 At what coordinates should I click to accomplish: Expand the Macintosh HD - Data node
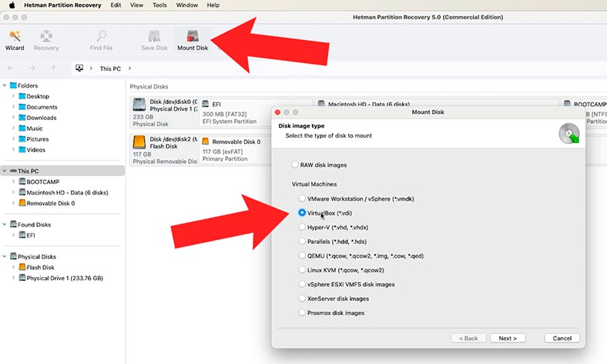click(x=14, y=192)
